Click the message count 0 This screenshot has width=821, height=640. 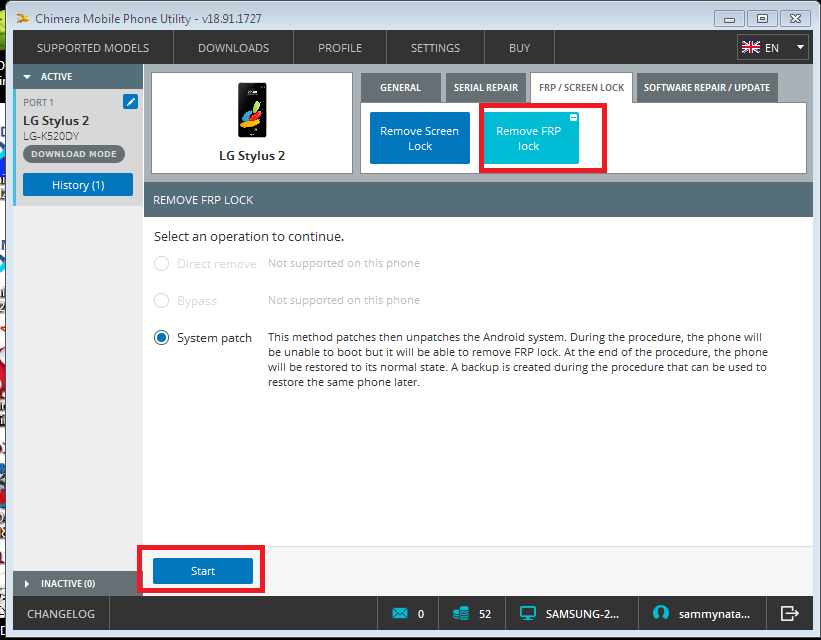421,614
